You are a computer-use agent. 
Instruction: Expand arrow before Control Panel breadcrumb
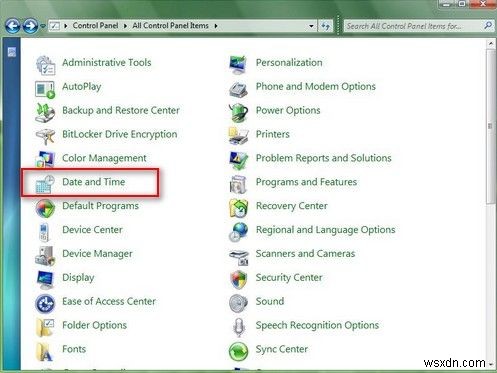click(x=66, y=26)
